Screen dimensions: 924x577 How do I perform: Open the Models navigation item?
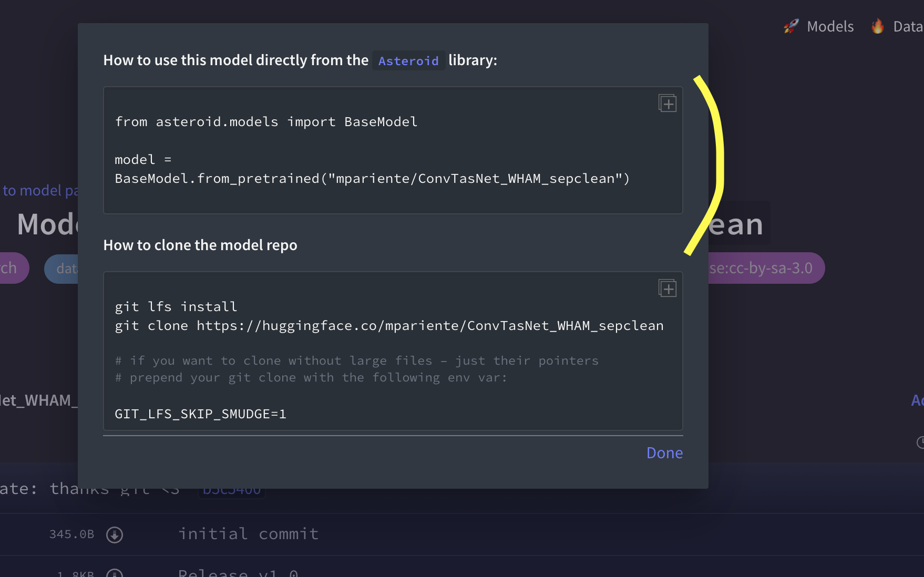point(830,26)
